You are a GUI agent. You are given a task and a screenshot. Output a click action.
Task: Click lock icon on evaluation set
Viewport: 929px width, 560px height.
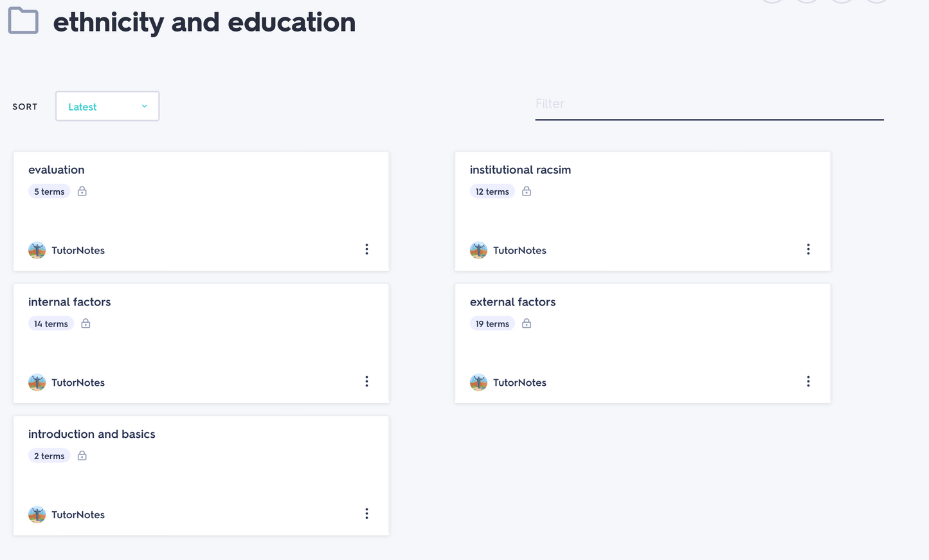[82, 192]
